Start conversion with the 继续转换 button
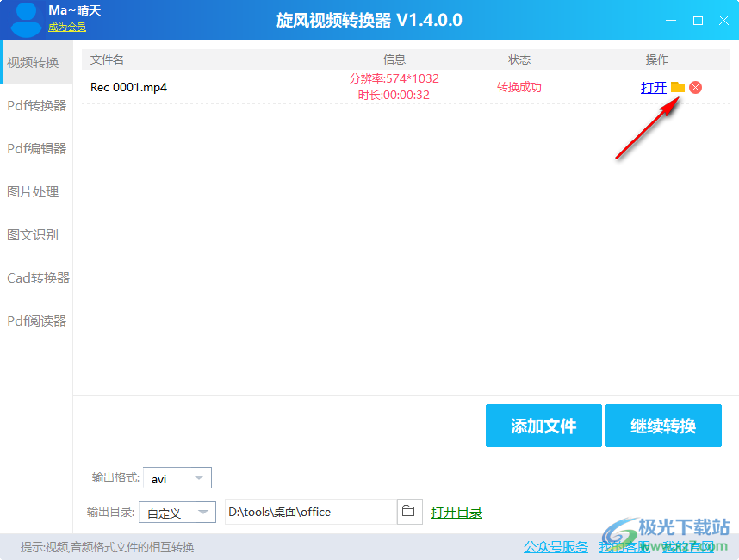Viewport: 739px width, 560px height. (663, 426)
